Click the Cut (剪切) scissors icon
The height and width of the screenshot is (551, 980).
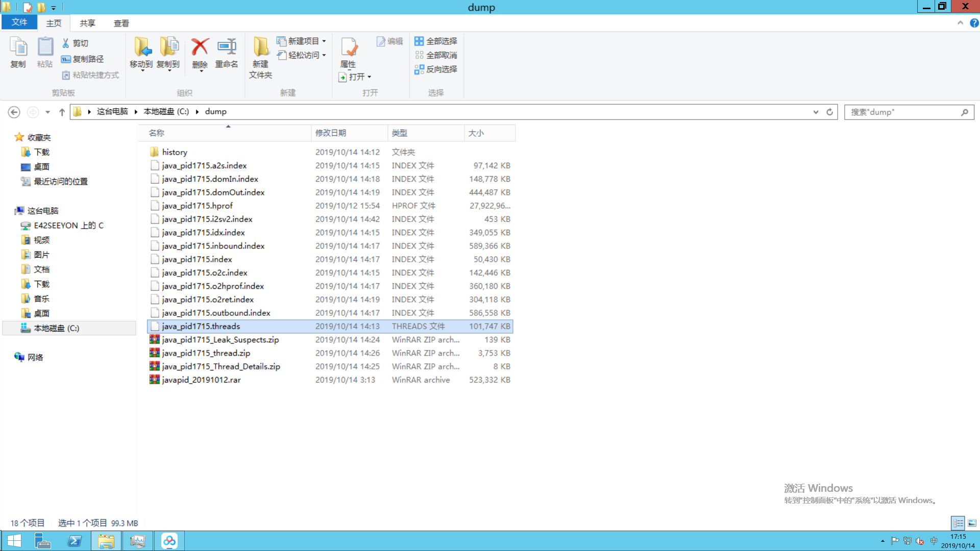coord(66,43)
